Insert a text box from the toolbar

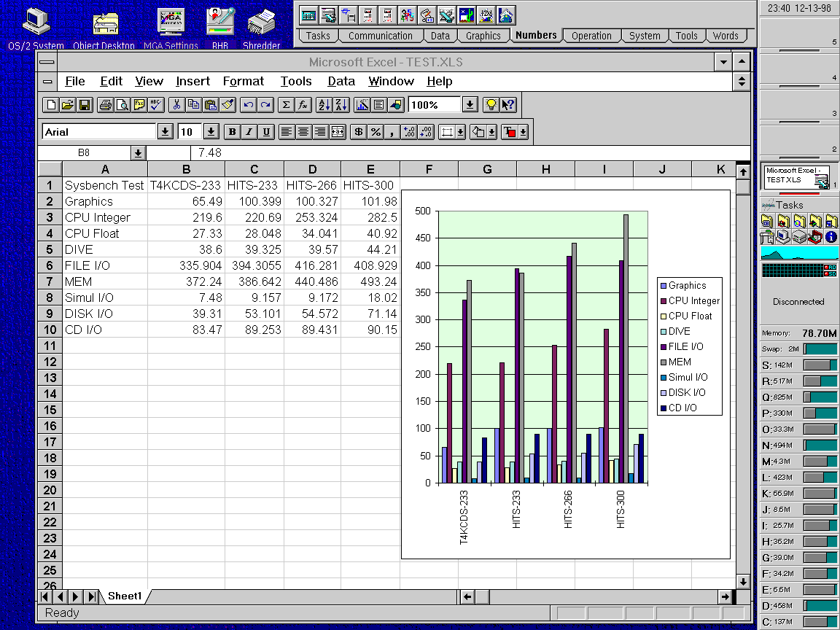[x=378, y=104]
